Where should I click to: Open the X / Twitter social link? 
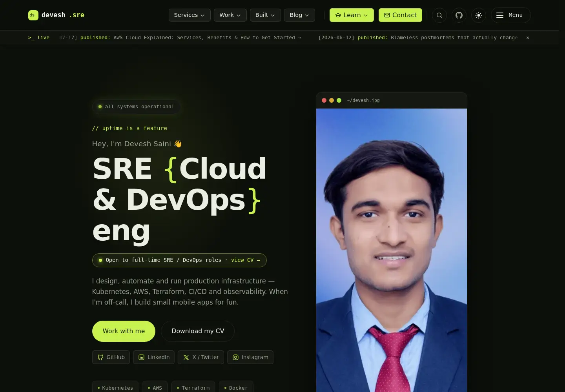[201, 357]
